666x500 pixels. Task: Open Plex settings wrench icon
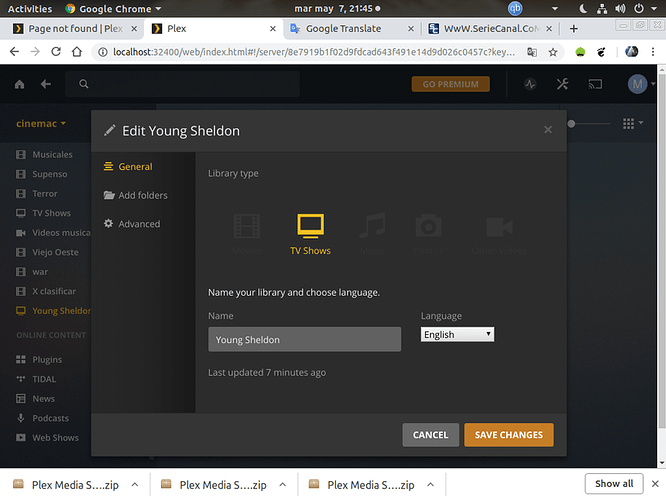(x=562, y=84)
